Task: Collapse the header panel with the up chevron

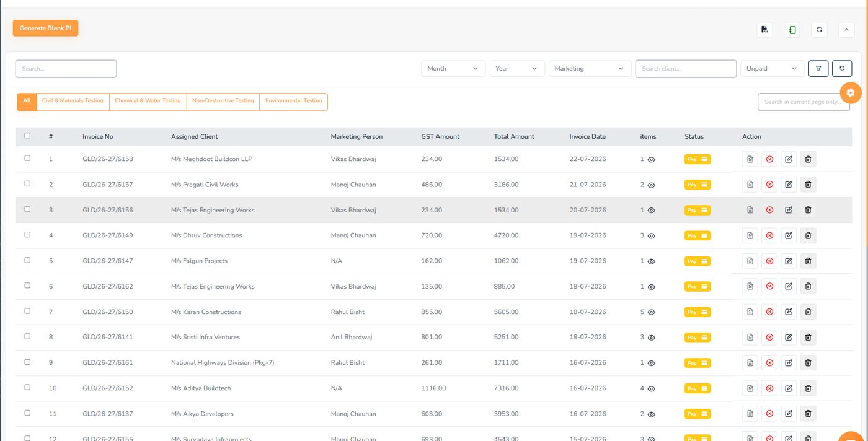Action: click(846, 30)
